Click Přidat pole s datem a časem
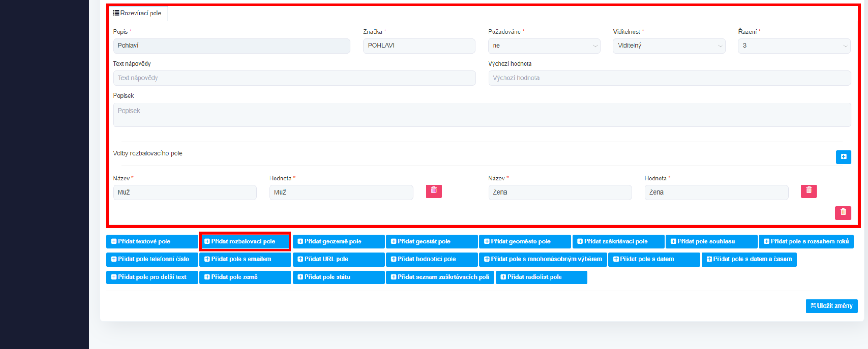The width and height of the screenshot is (868, 349). click(x=749, y=259)
